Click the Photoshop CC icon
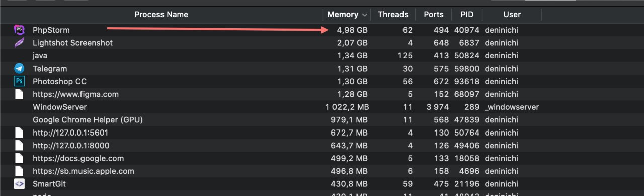 [x=19, y=81]
